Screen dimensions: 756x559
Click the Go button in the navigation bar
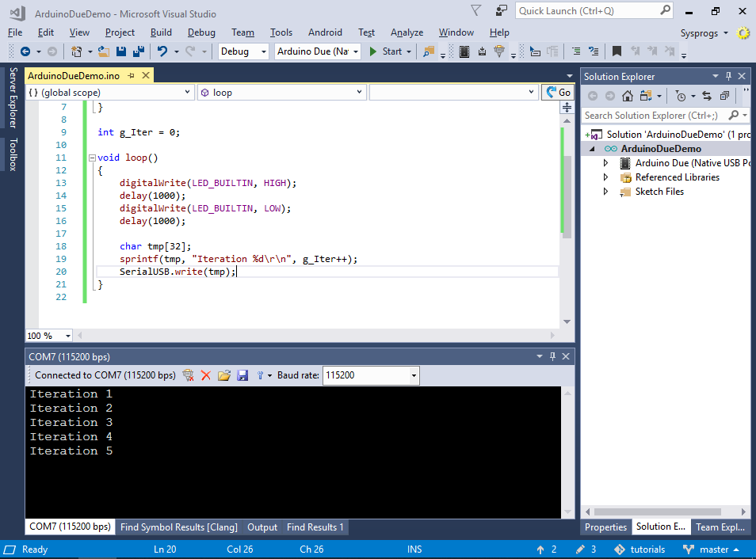pyautogui.click(x=559, y=93)
